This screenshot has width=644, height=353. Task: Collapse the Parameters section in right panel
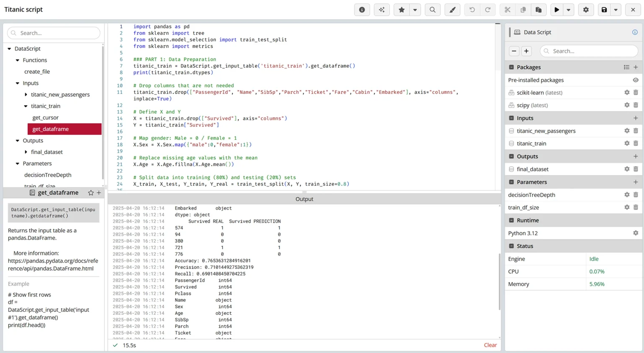pyautogui.click(x=511, y=182)
